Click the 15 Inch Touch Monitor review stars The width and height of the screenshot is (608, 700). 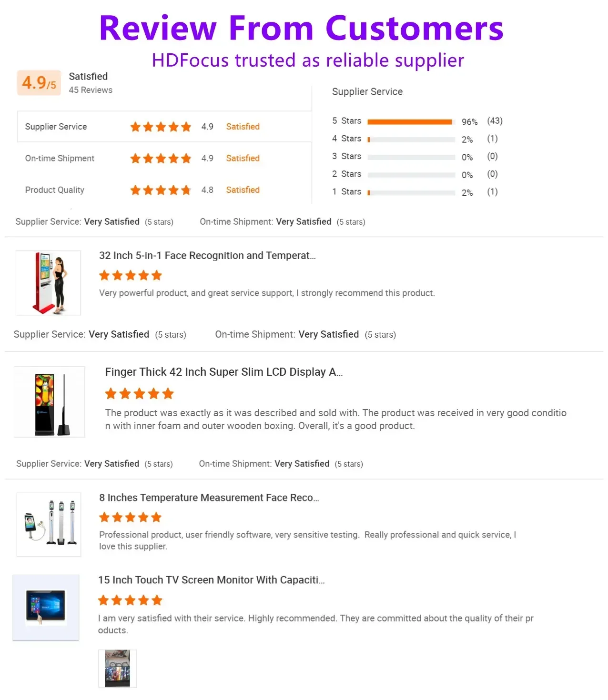pyautogui.click(x=130, y=600)
